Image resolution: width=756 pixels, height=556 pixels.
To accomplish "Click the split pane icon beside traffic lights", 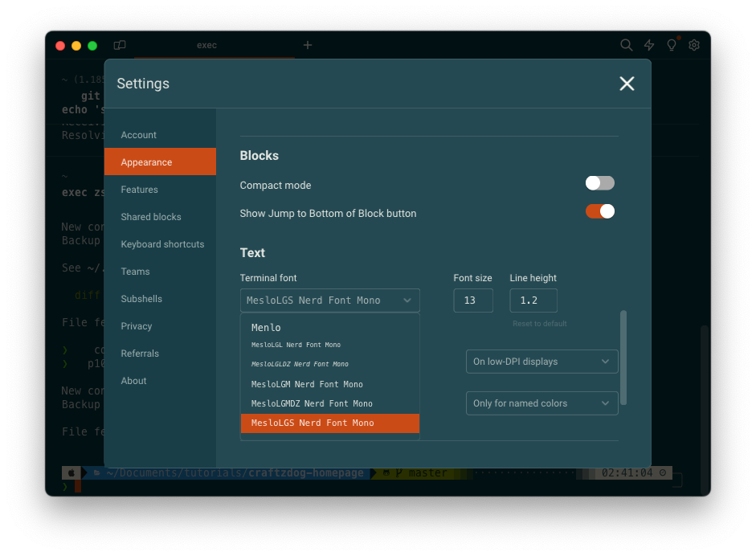I will (120, 45).
